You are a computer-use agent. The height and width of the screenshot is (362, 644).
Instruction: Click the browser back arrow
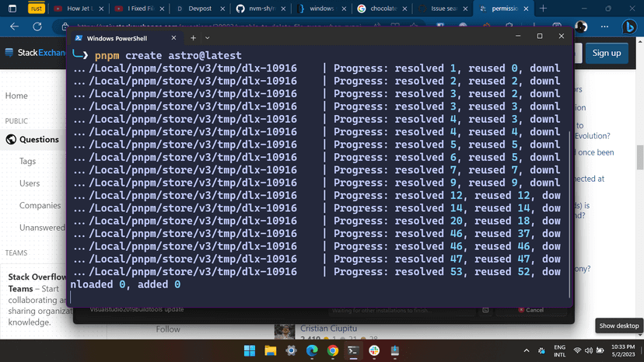(14, 26)
